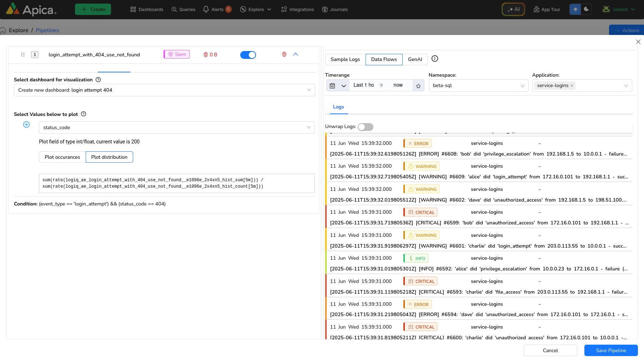Click the drag handle of rule 1
This screenshot has height=360, width=644.
[x=23, y=55]
